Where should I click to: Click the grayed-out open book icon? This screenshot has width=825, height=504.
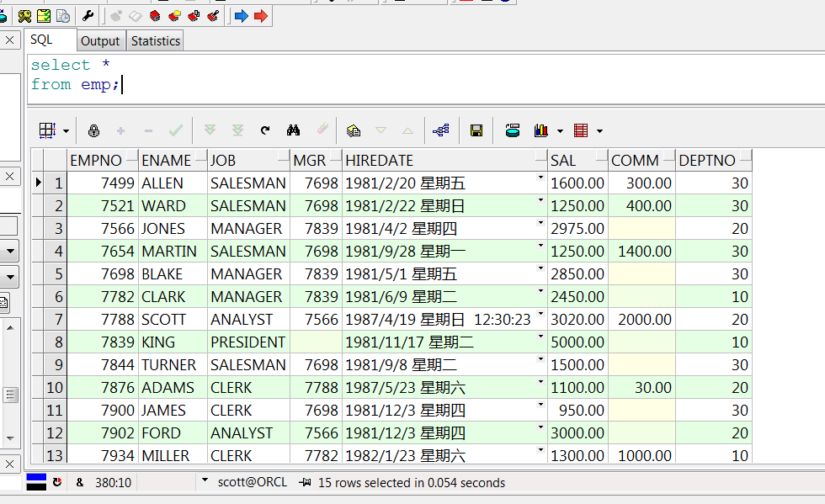[x=136, y=16]
